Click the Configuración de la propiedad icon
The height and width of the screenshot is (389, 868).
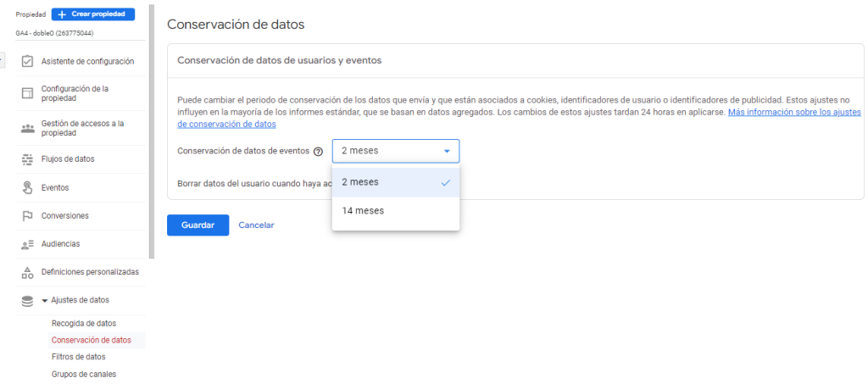click(x=27, y=93)
